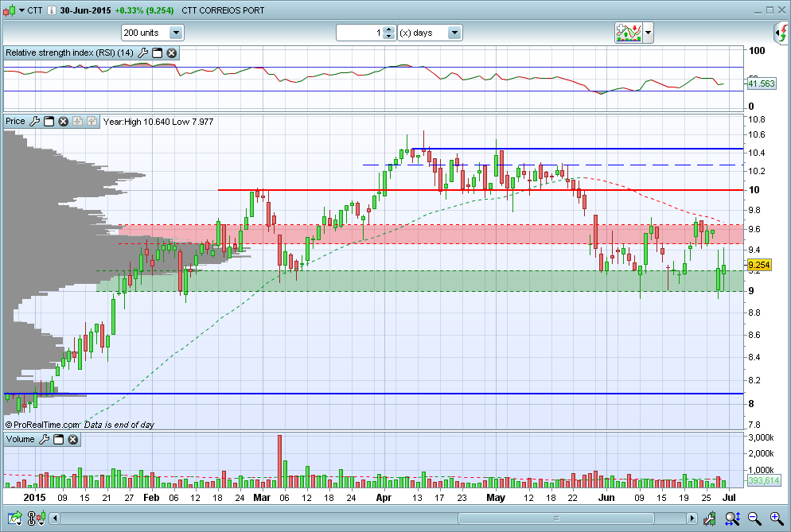Click the 393,614 volume value label

(764, 480)
